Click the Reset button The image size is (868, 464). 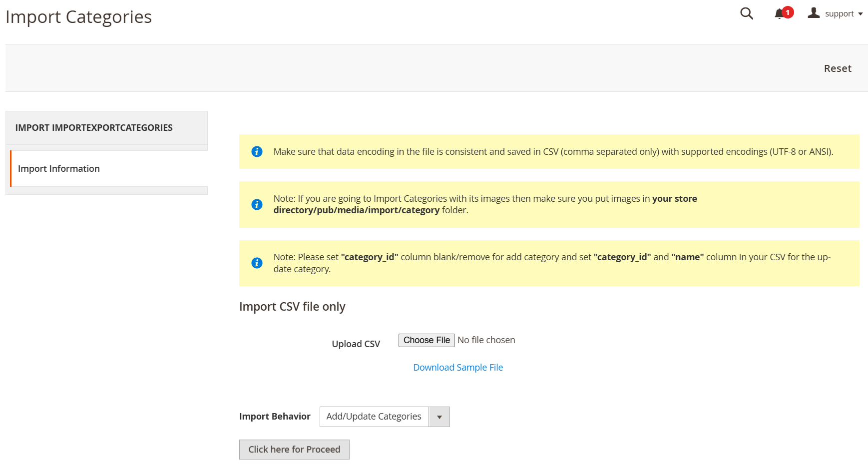tap(838, 68)
